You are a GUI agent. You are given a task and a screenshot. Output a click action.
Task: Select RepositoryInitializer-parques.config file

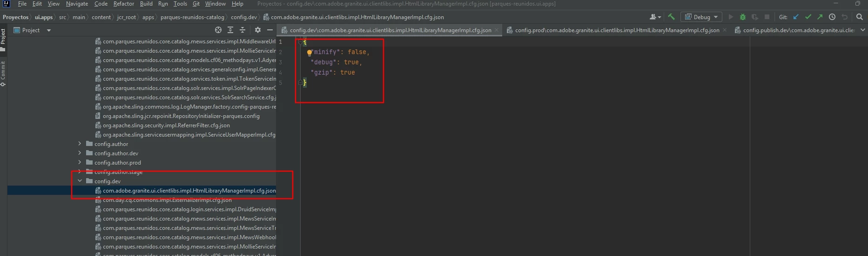point(181,116)
